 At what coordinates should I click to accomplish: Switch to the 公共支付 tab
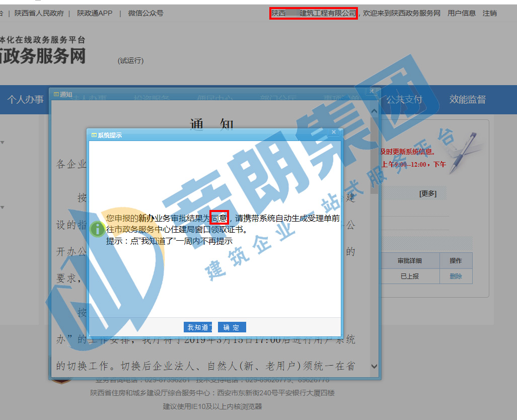tap(404, 99)
